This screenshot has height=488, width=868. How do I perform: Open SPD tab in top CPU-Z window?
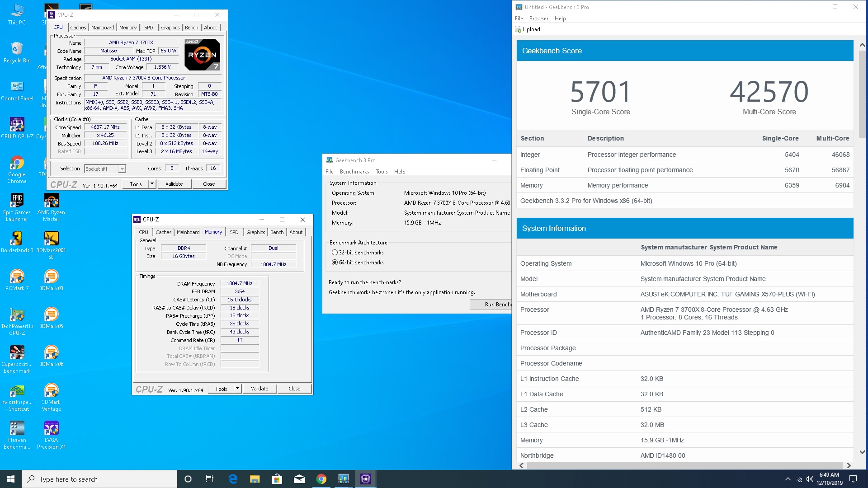coord(148,28)
